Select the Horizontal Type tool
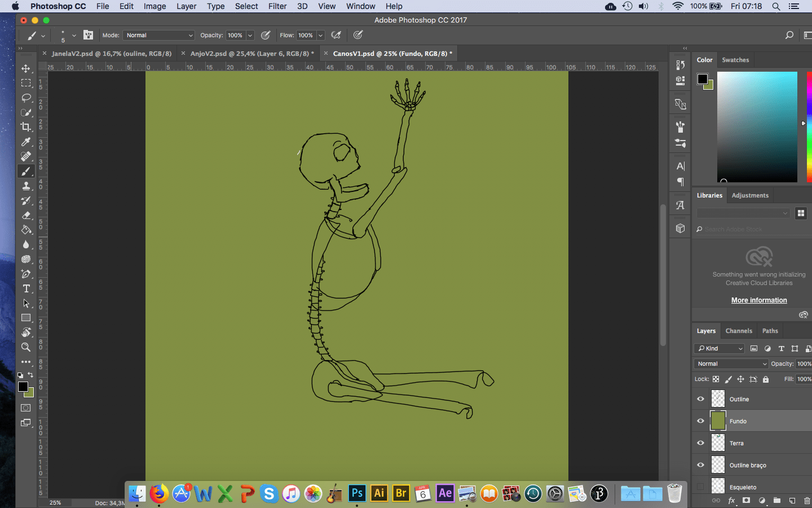Image resolution: width=812 pixels, height=508 pixels. tap(26, 288)
